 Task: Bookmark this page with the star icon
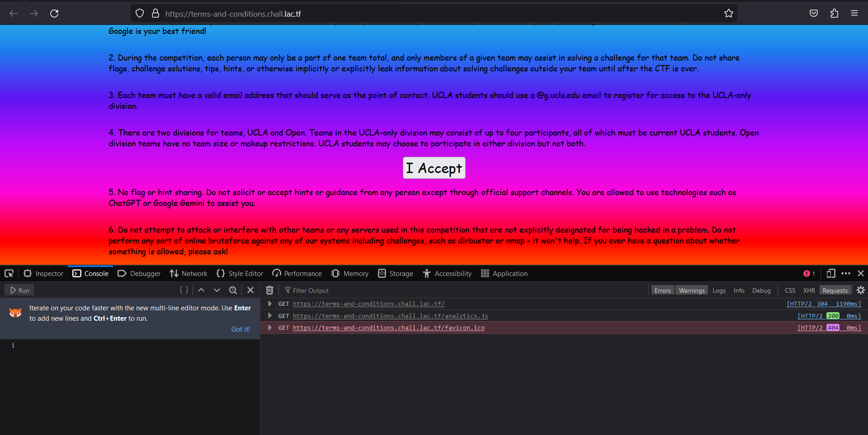pos(729,13)
